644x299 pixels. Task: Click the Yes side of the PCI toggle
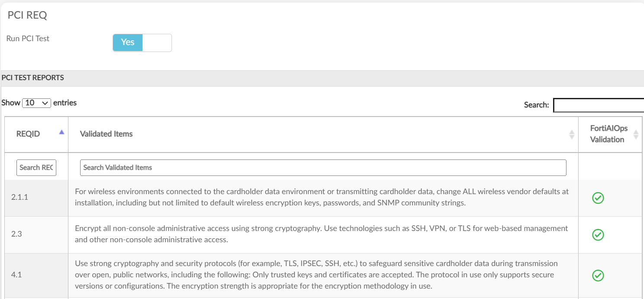(127, 42)
